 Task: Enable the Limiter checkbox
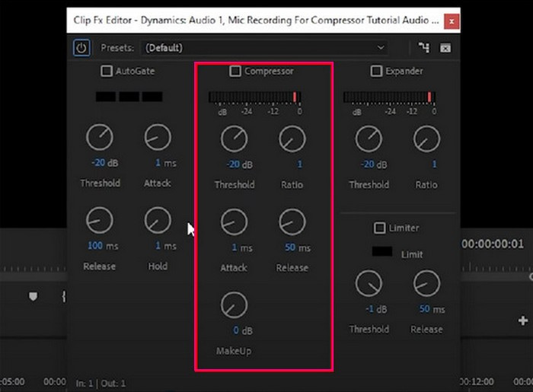pyautogui.click(x=379, y=228)
